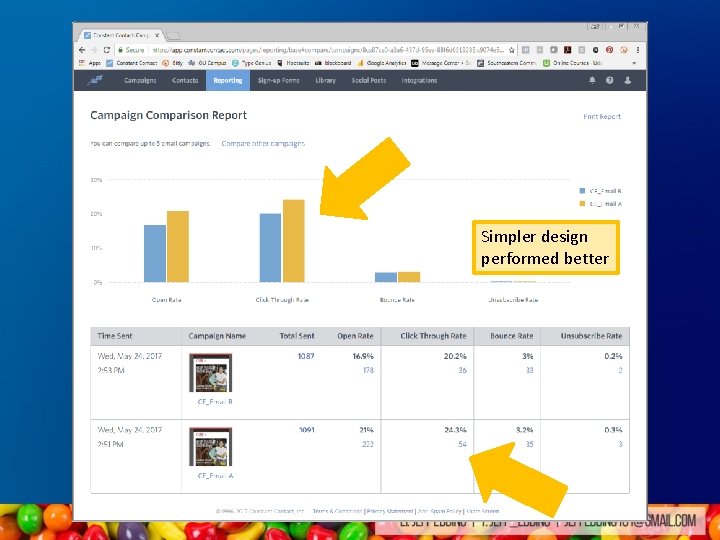
Task: Reload the page with refresh icon
Action: tap(107, 50)
